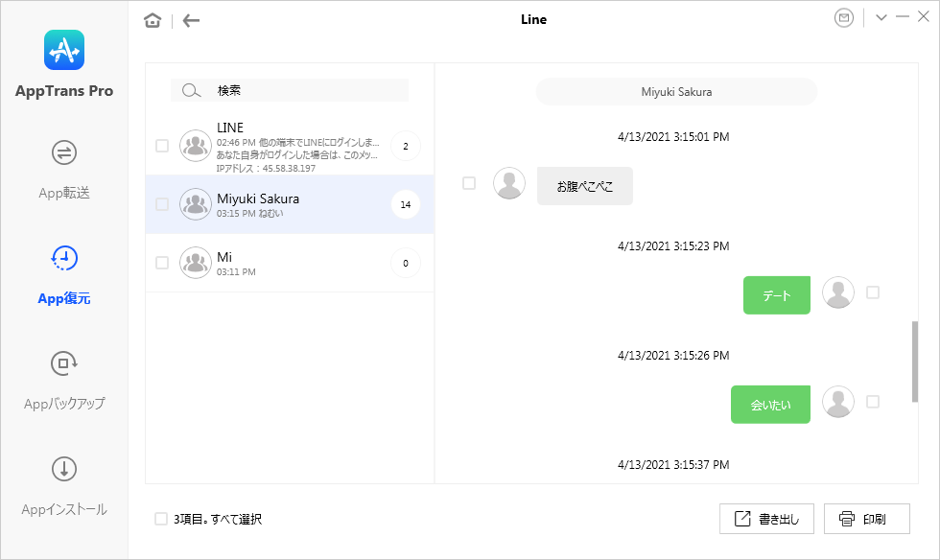Click the 会いたい message bubble
This screenshot has height=560, width=940.
tap(771, 405)
